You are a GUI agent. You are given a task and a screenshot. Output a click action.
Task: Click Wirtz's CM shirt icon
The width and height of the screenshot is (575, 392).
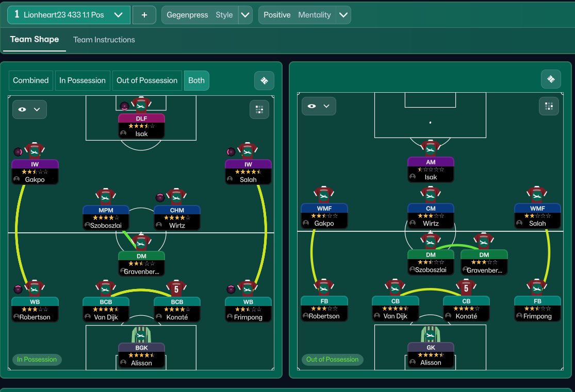pyautogui.click(x=431, y=195)
